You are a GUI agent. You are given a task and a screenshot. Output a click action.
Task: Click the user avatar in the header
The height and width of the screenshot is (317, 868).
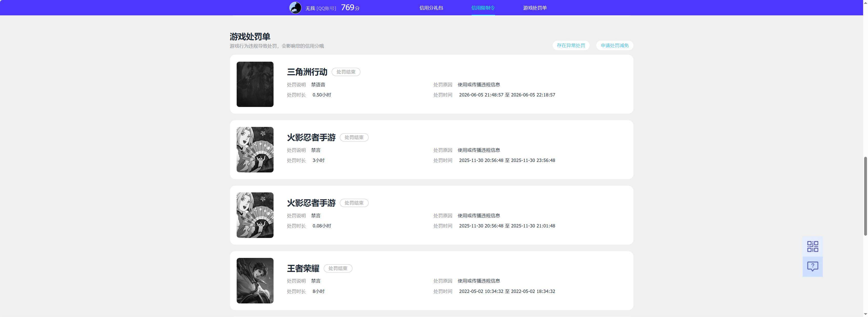[295, 8]
